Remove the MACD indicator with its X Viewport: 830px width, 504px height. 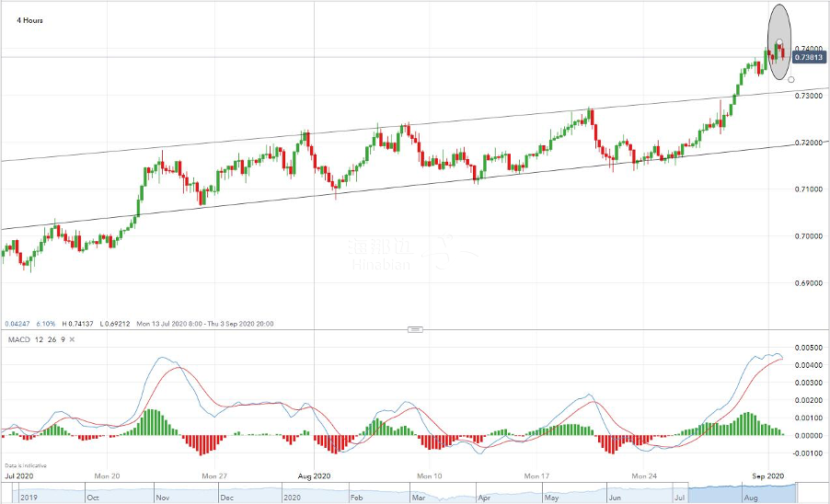73,340
